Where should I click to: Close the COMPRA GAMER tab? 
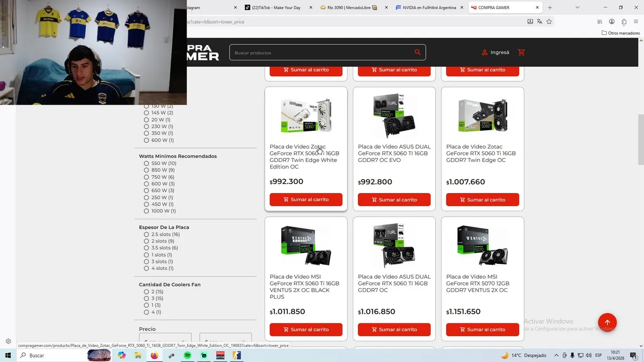tap(537, 8)
